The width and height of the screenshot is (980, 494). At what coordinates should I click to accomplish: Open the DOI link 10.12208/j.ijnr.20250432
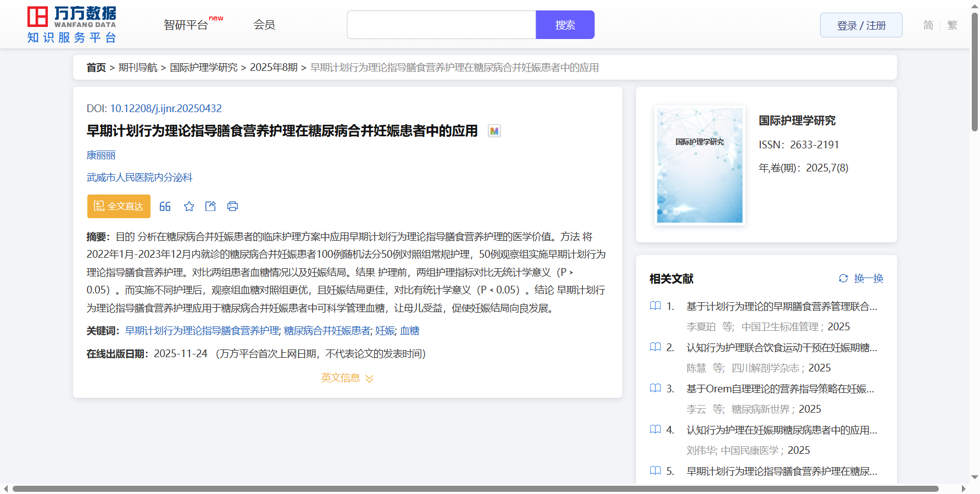click(166, 109)
